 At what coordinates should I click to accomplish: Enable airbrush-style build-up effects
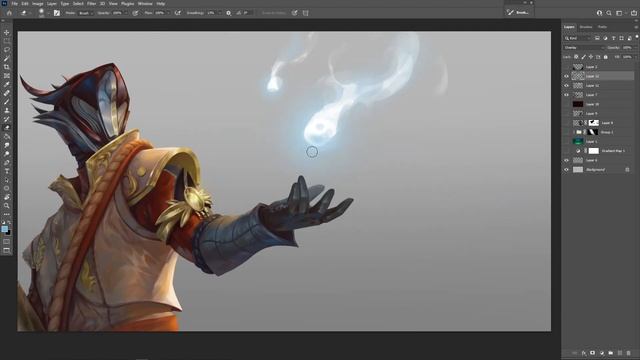(178, 13)
